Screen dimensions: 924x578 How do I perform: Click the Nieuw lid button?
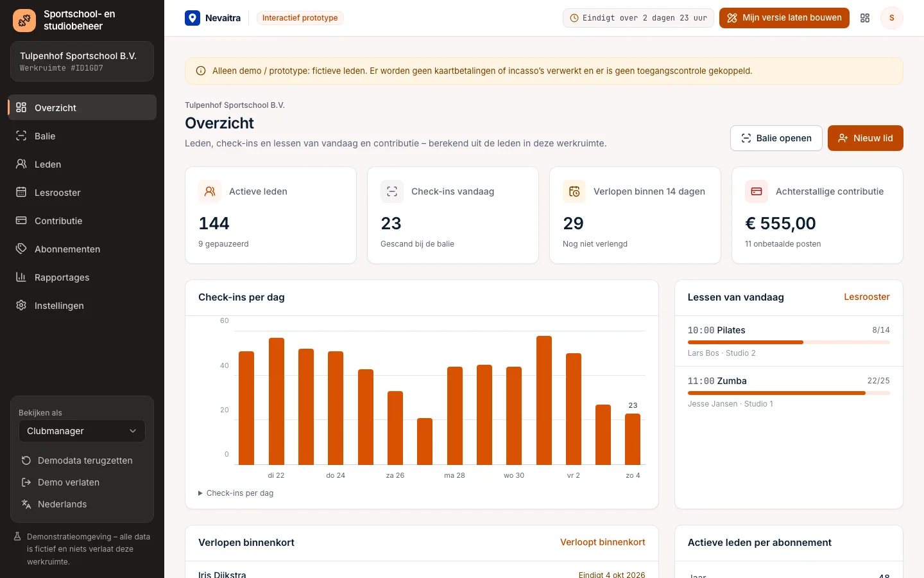click(865, 138)
